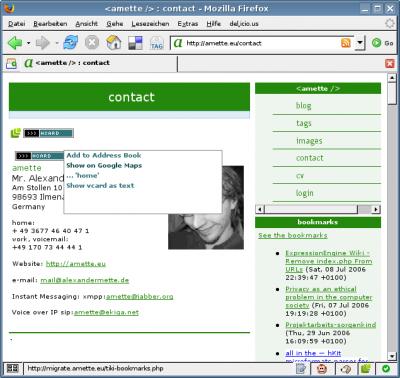Open the Lesezeichen menu

(150, 24)
